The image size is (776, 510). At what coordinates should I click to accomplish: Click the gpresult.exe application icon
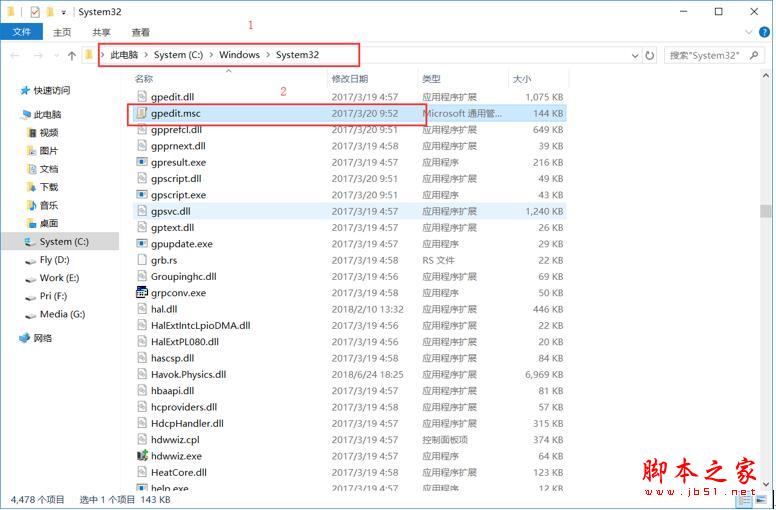142,162
